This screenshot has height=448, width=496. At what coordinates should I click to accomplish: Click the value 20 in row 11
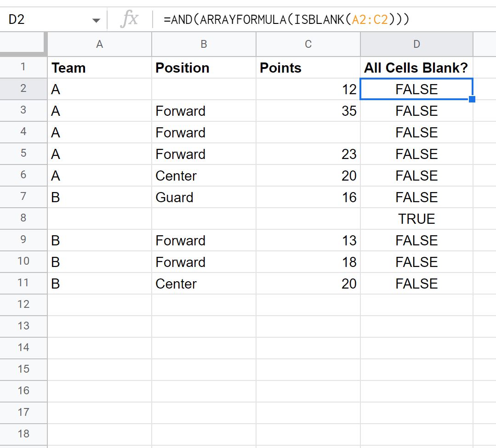[x=308, y=284]
